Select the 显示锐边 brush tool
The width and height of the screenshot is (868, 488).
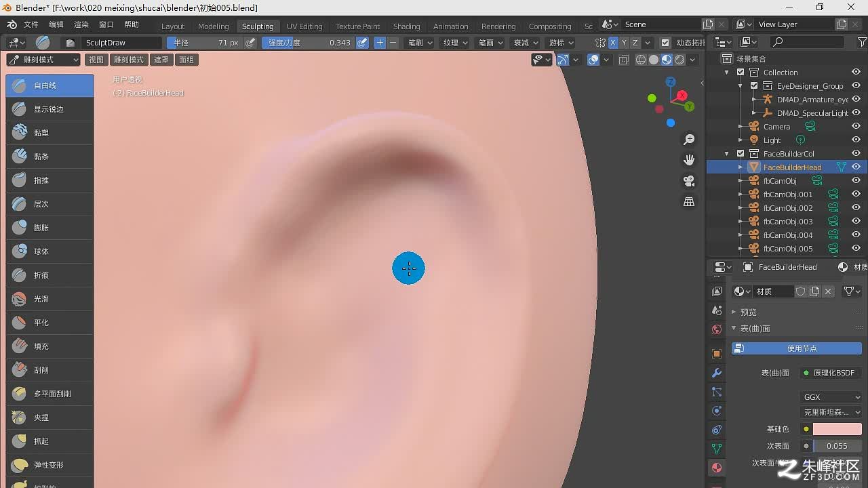(50, 109)
